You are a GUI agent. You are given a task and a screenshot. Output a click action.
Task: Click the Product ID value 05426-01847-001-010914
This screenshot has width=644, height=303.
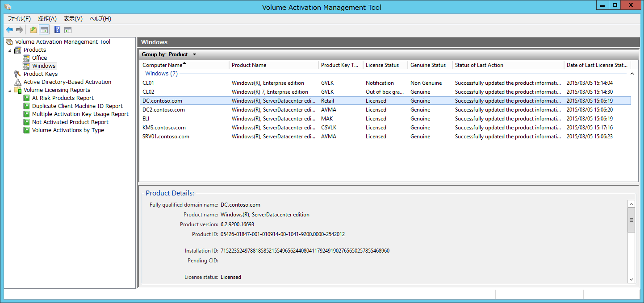pyautogui.click(x=283, y=234)
